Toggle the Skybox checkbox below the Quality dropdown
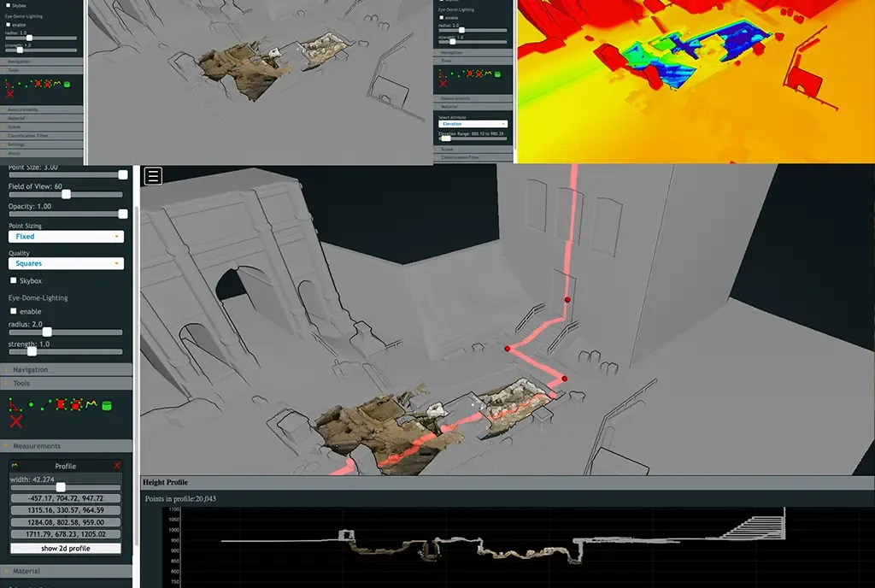This screenshot has width=875, height=588. [14, 280]
